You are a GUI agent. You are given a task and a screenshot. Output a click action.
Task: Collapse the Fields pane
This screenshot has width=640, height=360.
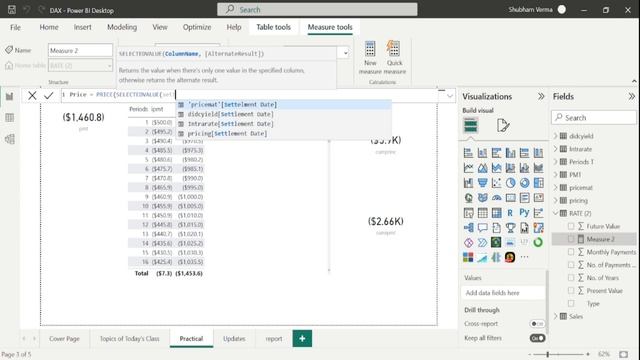pyautogui.click(x=632, y=96)
